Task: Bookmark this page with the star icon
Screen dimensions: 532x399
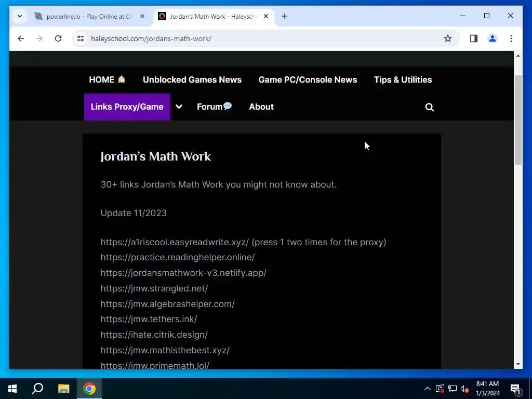Action: [448, 38]
